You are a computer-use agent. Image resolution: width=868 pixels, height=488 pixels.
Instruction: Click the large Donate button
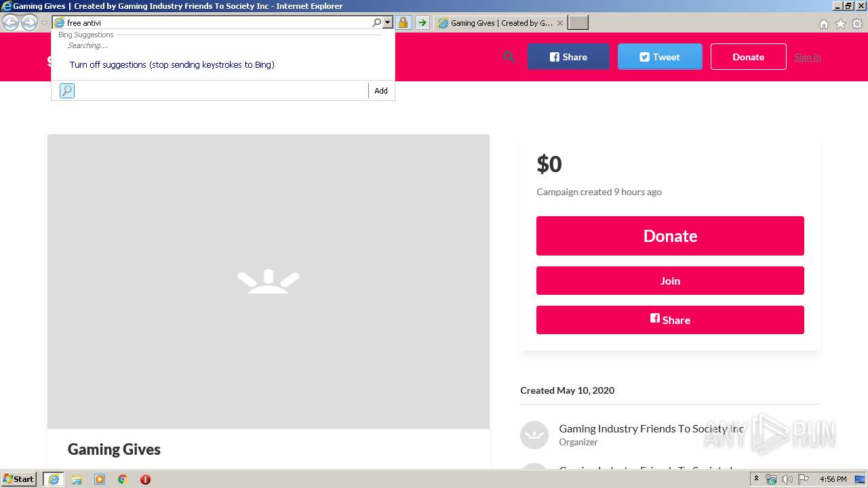[670, 236]
